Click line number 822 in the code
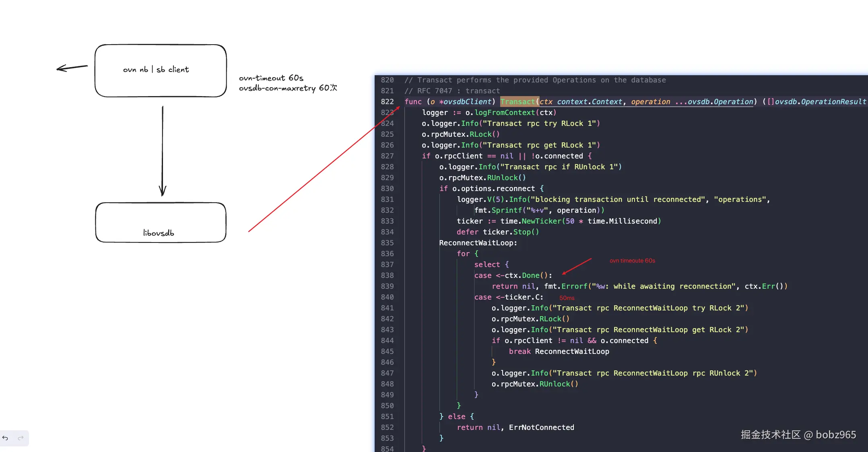This screenshot has height=452, width=868. [x=387, y=102]
